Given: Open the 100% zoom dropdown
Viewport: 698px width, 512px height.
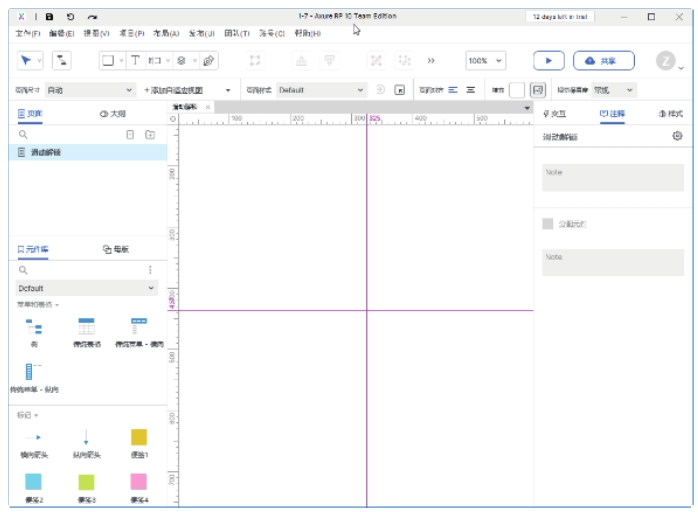Looking at the screenshot, I should pyautogui.click(x=485, y=61).
